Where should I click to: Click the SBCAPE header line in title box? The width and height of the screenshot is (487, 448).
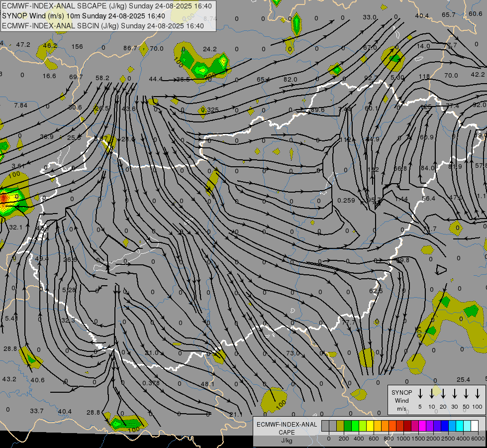(x=107, y=6)
